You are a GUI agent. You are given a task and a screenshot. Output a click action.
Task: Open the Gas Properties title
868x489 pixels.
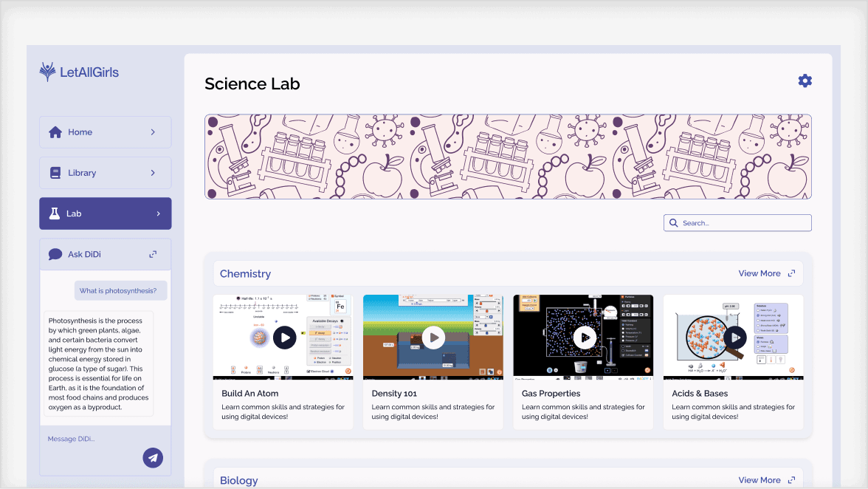551,393
